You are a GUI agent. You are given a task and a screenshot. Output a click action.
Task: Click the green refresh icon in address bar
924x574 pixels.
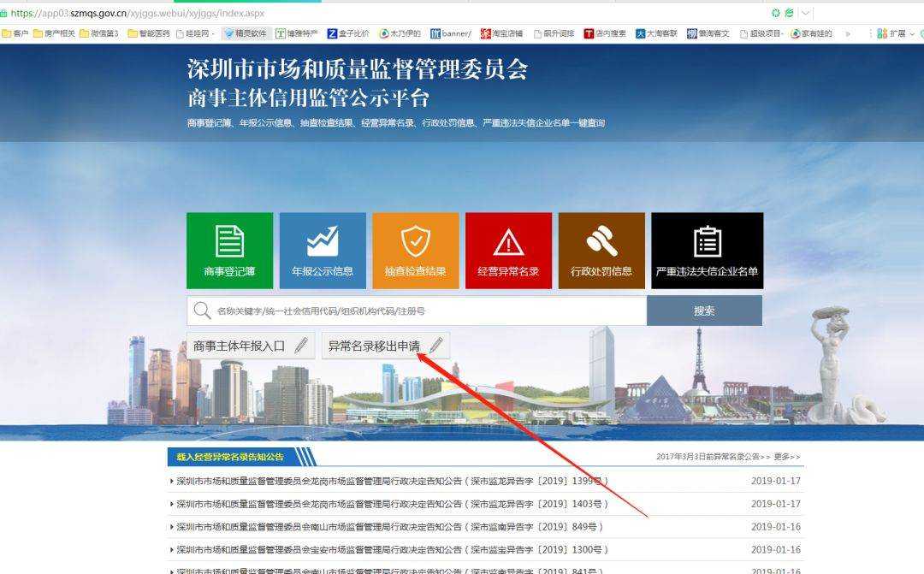pyautogui.click(x=776, y=12)
